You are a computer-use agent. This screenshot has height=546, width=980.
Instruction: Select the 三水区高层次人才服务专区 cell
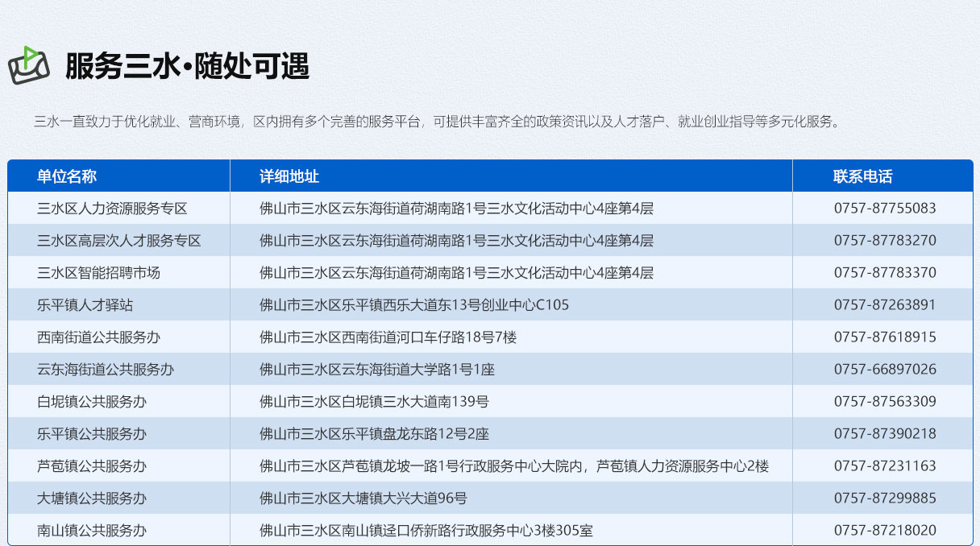click(119, 241)
